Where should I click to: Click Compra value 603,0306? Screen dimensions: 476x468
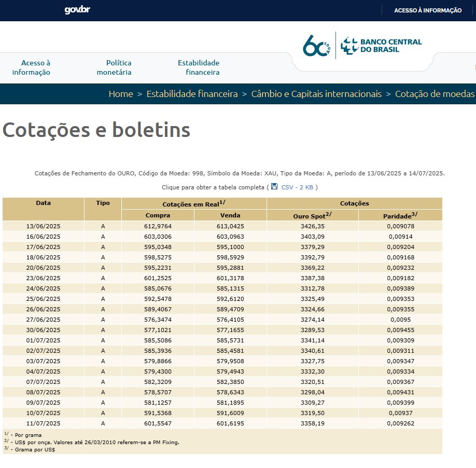click(158, 237)
